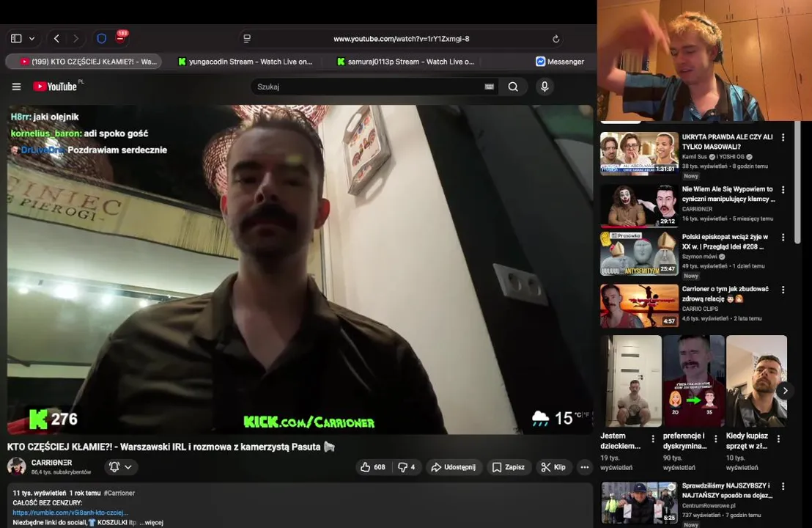Click the #Carrioner hashtag

(x=119, y=493)
